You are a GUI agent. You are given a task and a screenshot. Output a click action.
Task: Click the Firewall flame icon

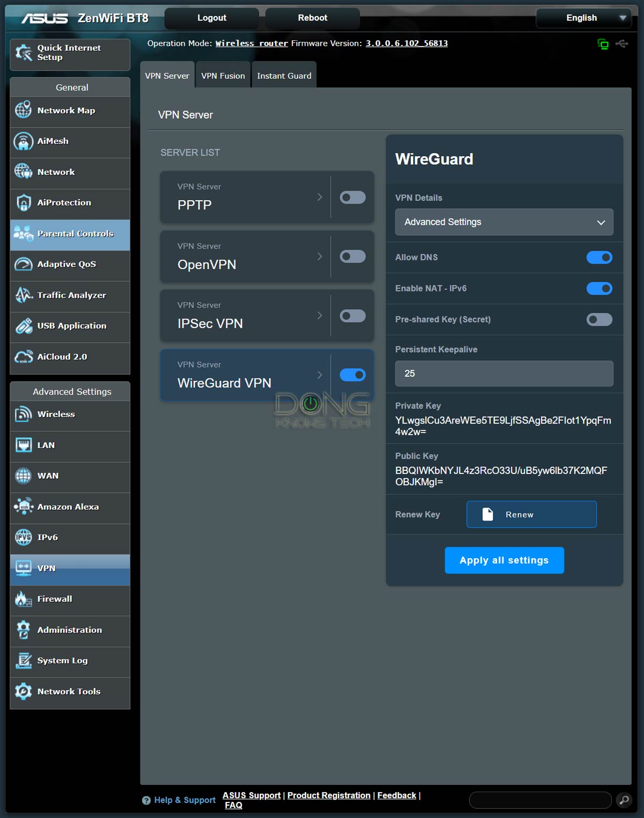pyautogui.click(x=23, y=599)
